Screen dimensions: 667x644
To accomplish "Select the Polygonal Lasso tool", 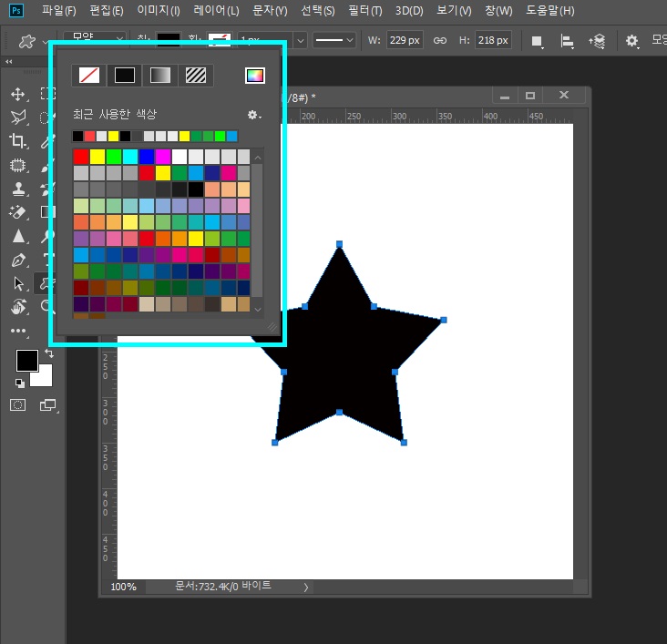I will [x=18, y=118].
